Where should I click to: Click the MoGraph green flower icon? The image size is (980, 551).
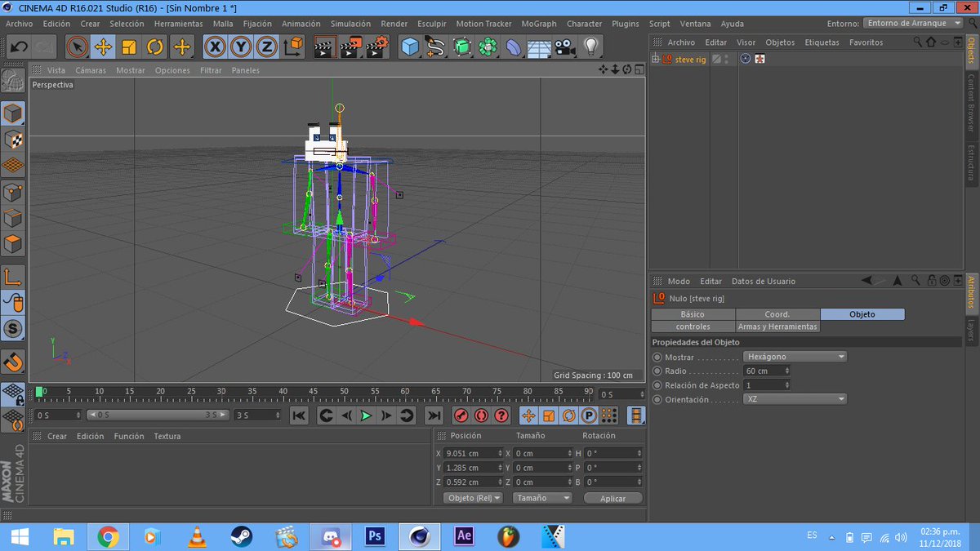(488, 47)
